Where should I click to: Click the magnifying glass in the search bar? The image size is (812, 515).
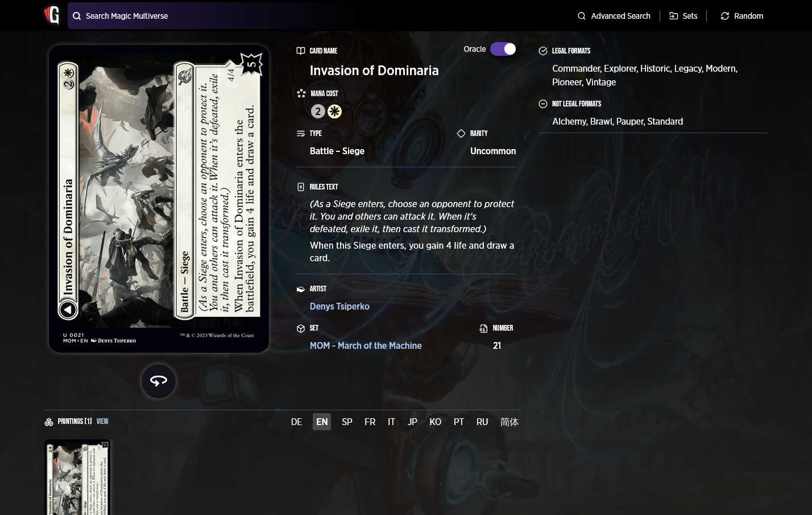(77, 16)
